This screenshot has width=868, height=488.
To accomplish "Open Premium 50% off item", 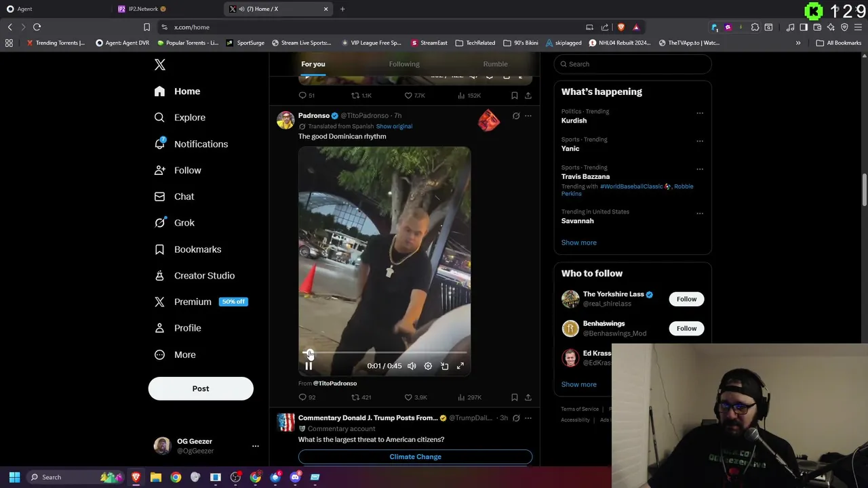I will coord(201,302).
